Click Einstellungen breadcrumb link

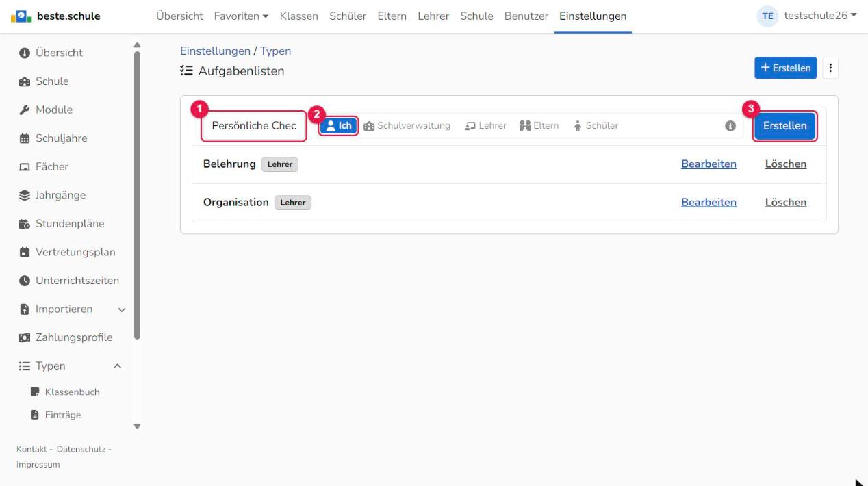coord(215,51)
